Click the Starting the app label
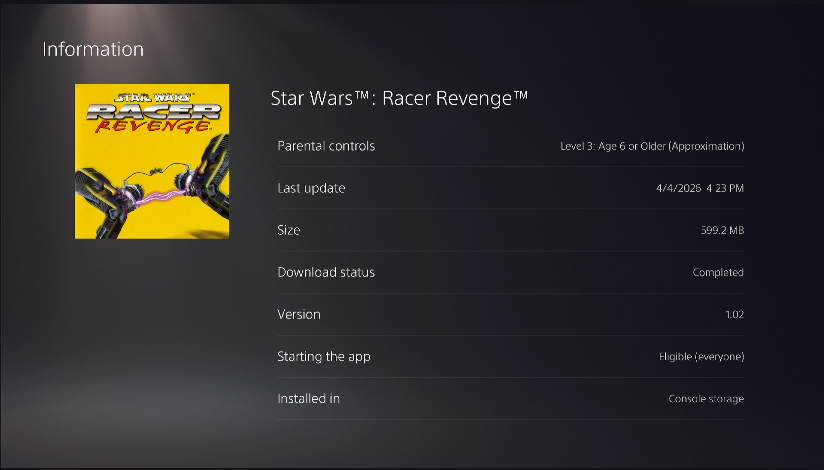The height and width of the screenshot is (470, 824). [x=324, y=356]
